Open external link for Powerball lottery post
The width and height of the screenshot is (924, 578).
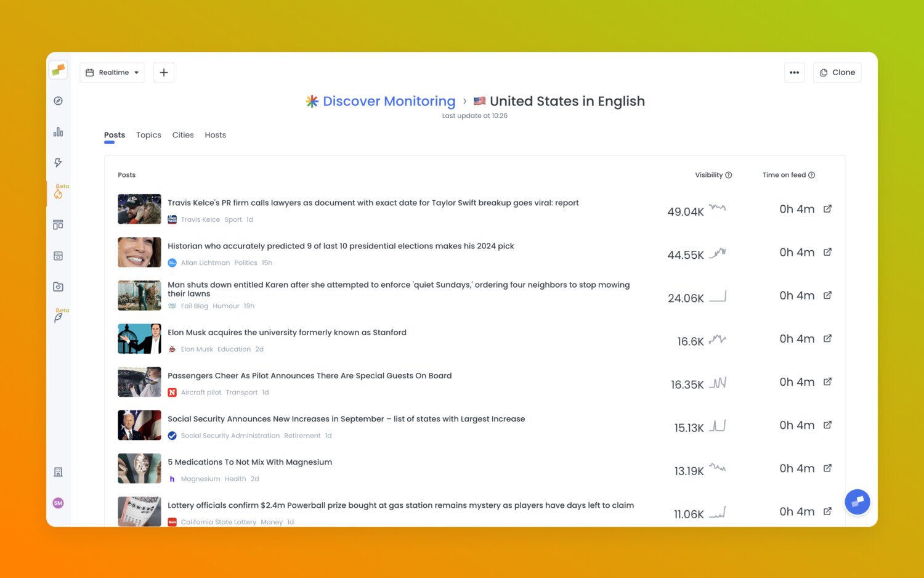(x=828, y=511)
